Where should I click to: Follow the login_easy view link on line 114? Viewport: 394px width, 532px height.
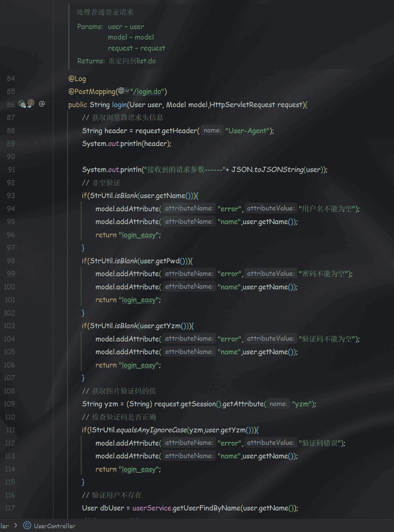[x=139, y=469]
